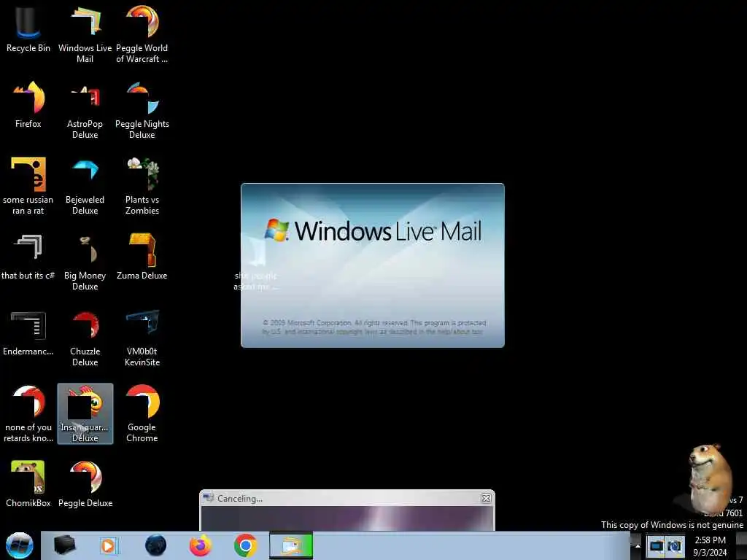This screenshot has height=560, width=747.
Task: Click the monitor tray icon
Action: tap(656, 545)
